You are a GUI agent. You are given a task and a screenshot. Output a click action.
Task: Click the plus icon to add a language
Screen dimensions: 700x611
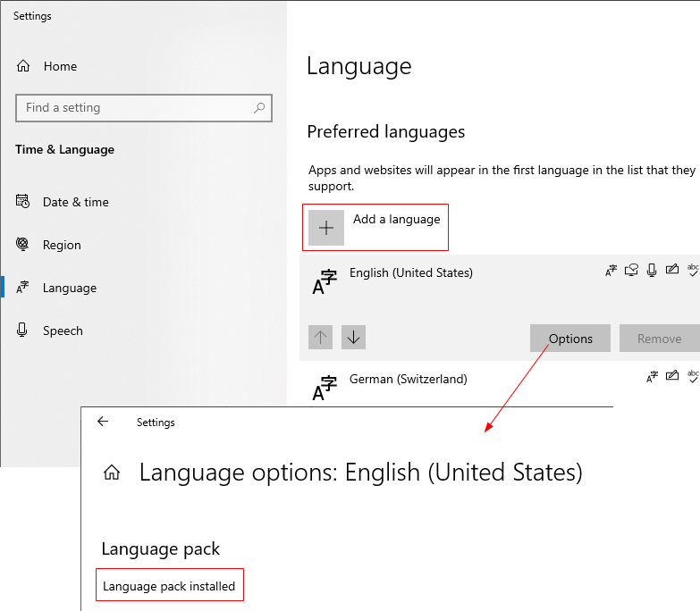click(326, 228)
